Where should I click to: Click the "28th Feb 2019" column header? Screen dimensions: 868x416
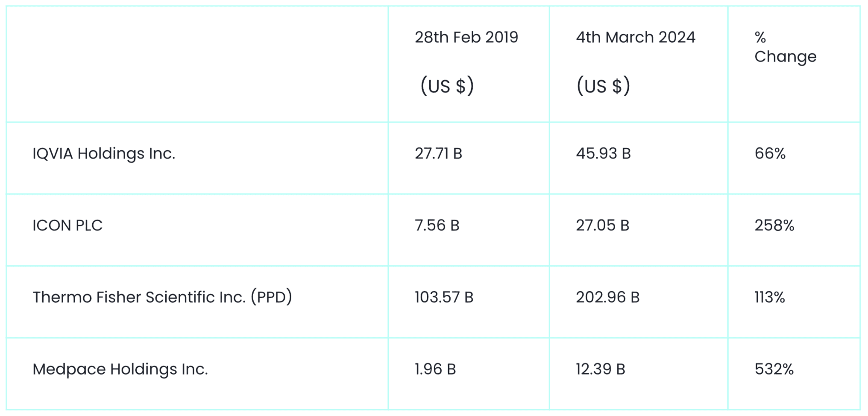pos(466,38)
